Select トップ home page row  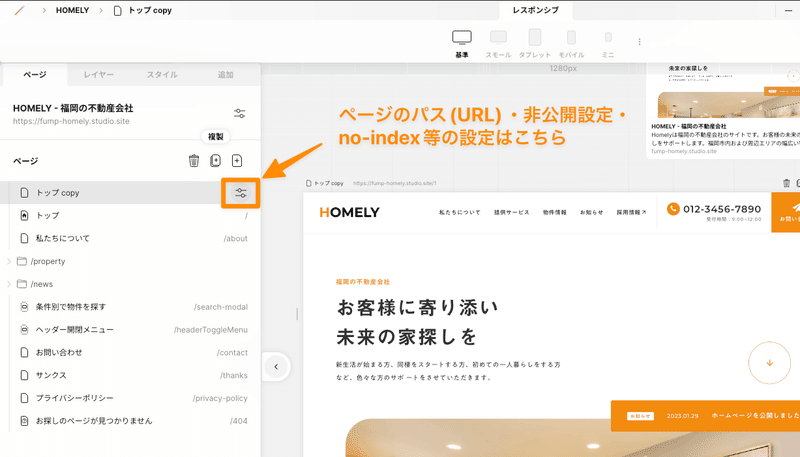pos(130,216)
